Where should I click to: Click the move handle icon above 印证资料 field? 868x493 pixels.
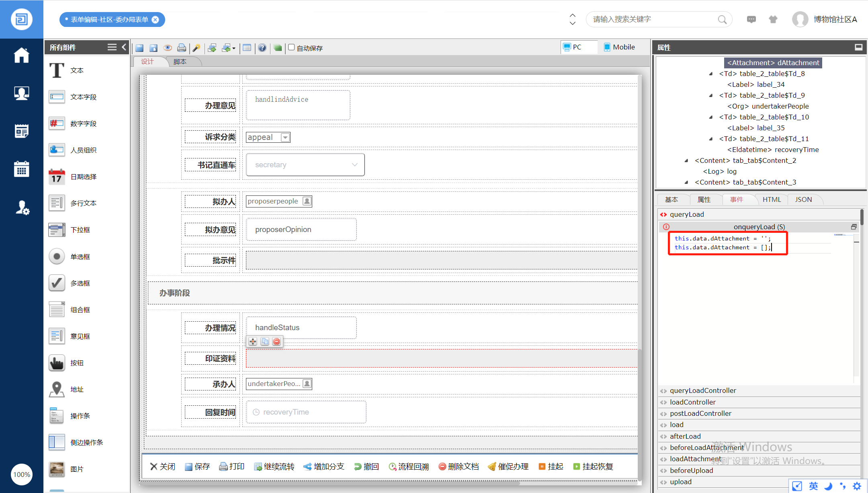(x=253, y=341)
